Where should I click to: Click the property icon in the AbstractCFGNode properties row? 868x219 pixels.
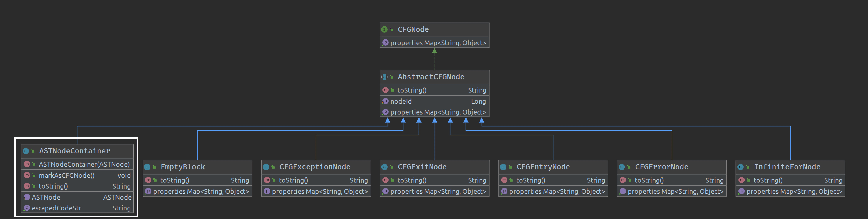coord(386,112)
